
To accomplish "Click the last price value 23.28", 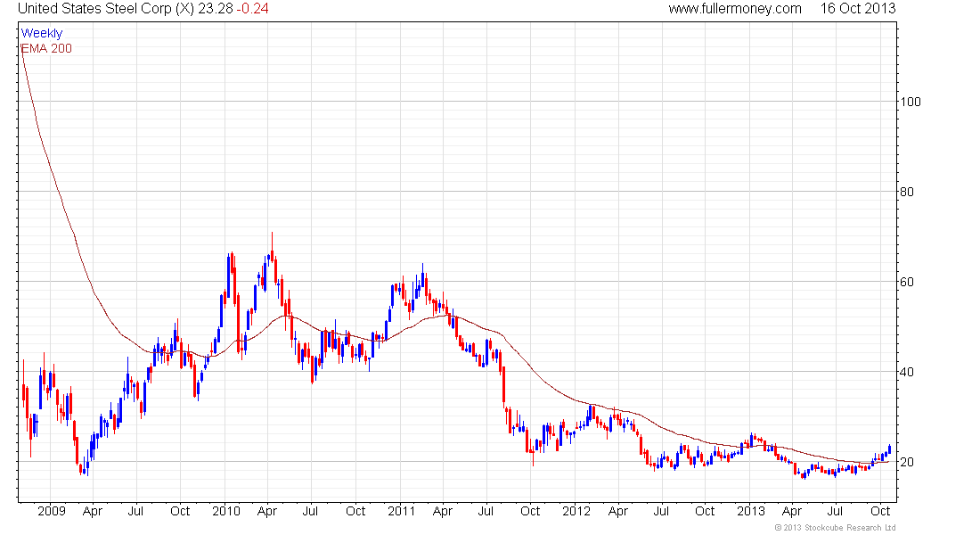I will [x=216, y=9].
